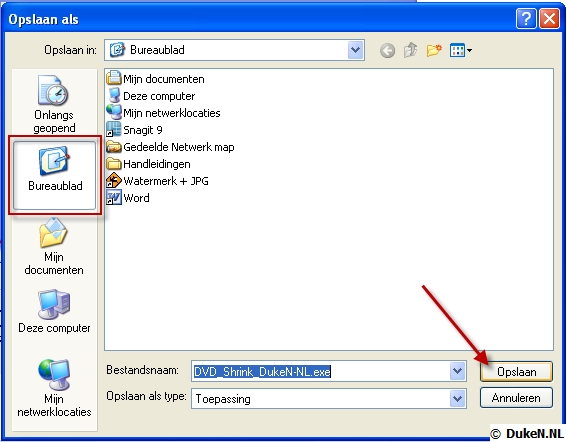Click the 'Deze computer' list entry text

(159, 96)
